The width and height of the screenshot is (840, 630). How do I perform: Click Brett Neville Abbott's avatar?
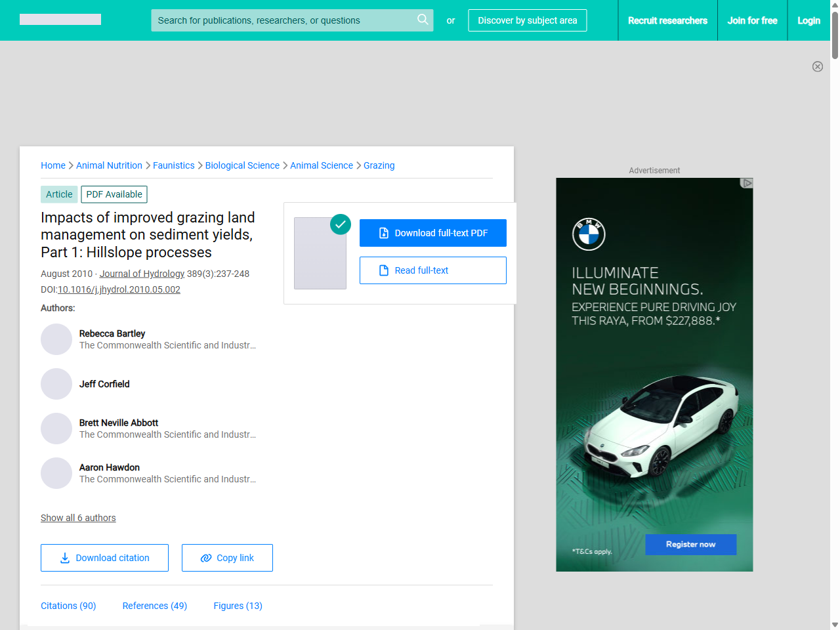point(56,429)
